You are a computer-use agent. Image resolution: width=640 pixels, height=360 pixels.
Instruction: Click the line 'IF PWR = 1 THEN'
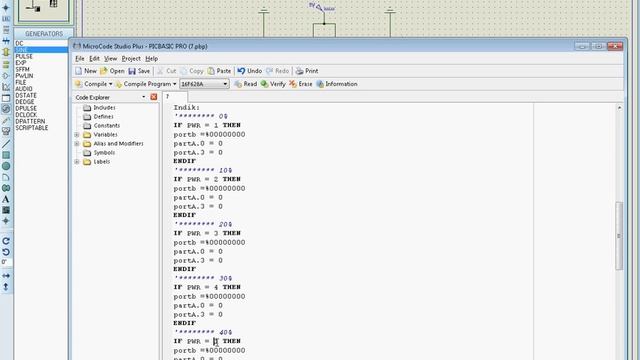pyautogui.click(x=207, y=125)
